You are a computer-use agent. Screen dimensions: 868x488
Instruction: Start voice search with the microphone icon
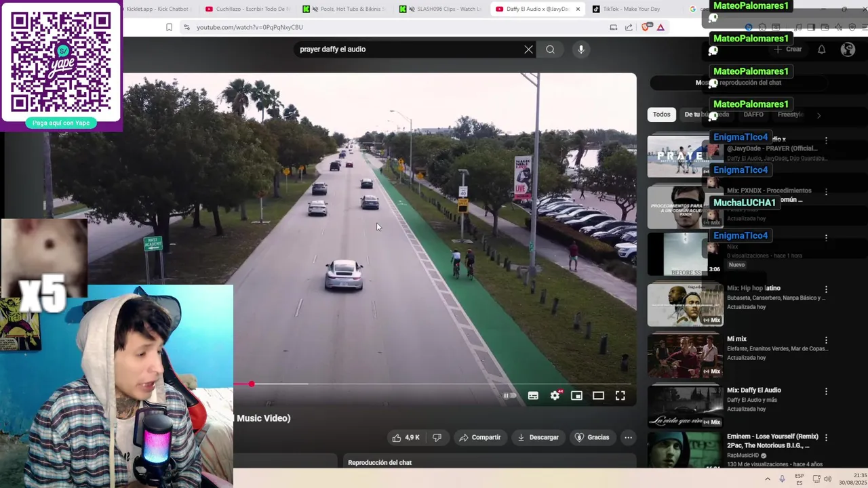[x=580, y=49]
